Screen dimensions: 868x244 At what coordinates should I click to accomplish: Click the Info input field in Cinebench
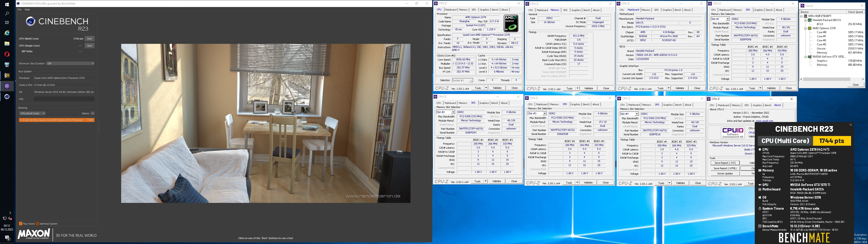click(64, 99)
